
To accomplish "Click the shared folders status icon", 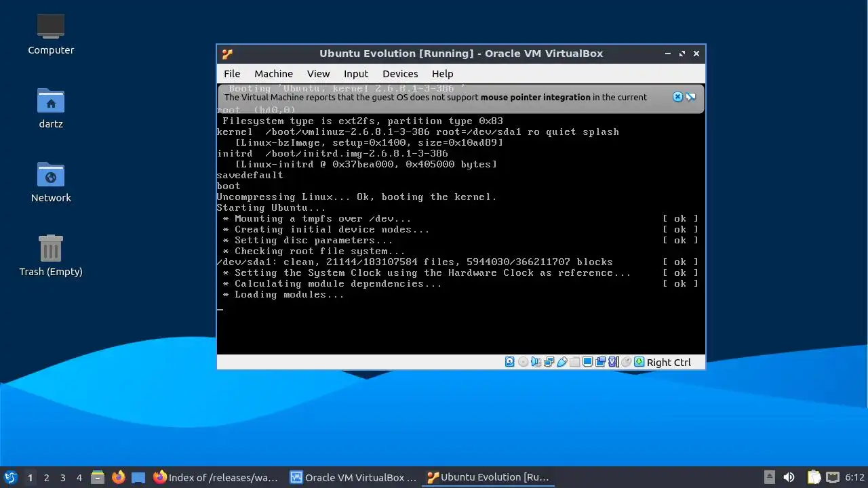I will pos(575,362).
